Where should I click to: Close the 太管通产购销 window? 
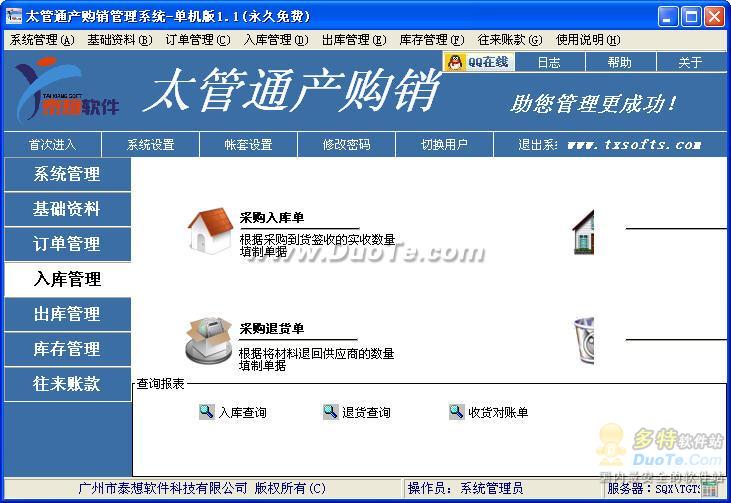[x=714, y=16]
